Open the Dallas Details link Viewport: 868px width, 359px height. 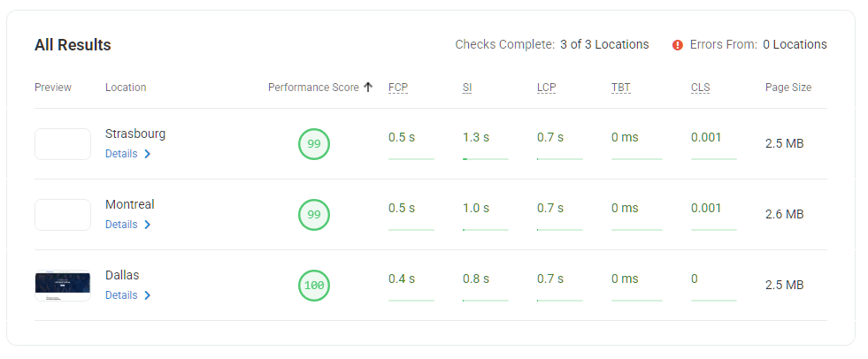[x=121, y=295]
